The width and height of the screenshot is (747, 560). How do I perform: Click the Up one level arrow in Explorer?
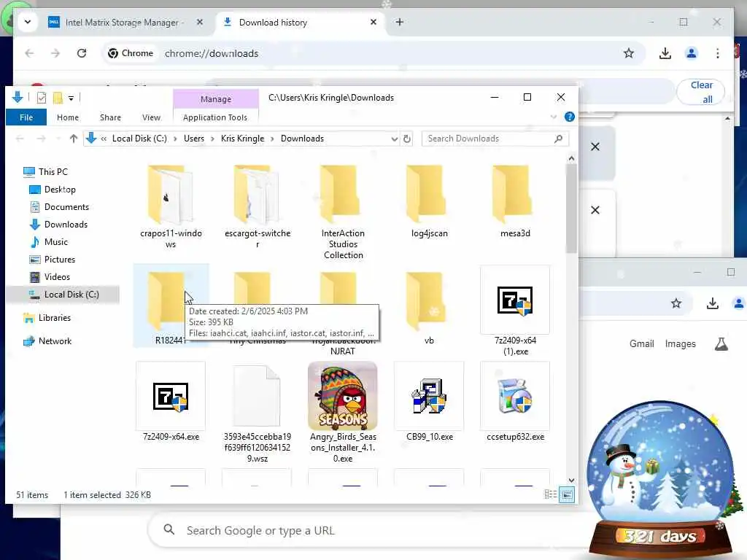pos(74,139)
